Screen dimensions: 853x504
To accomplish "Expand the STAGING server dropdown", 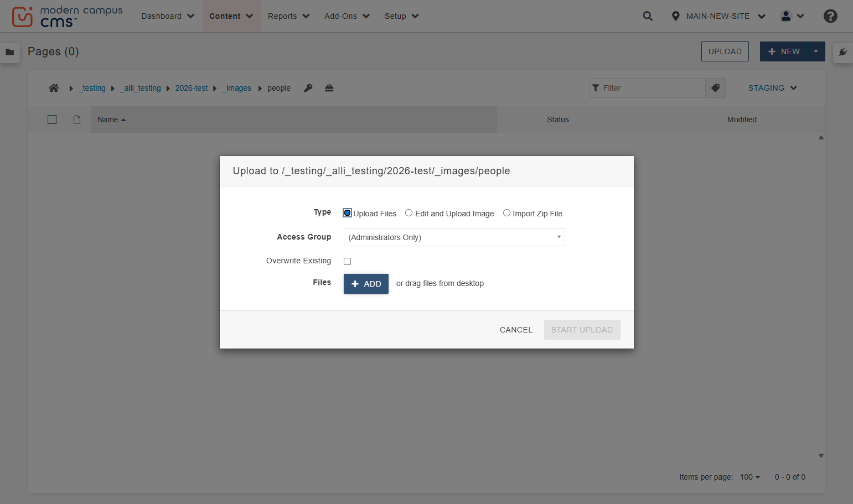I will [773, 88].
